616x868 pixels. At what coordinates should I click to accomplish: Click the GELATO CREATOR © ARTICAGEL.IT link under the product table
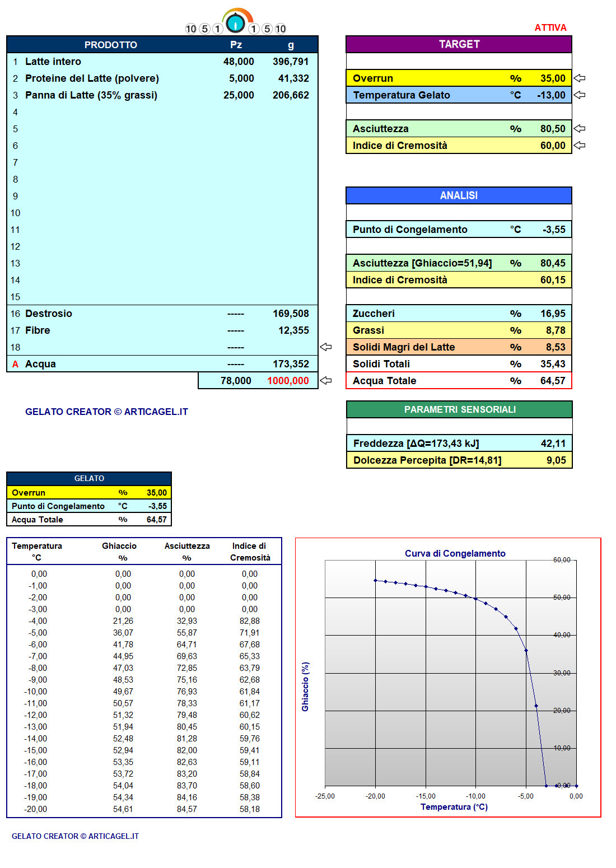(106, 412)
